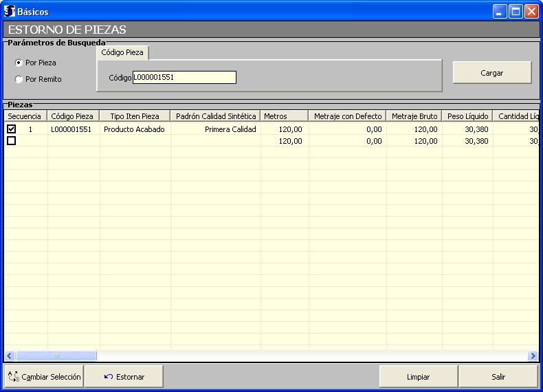The image size is (543, 392).
Task: Sort by the Secuencia column header
Action: [24, 116]
